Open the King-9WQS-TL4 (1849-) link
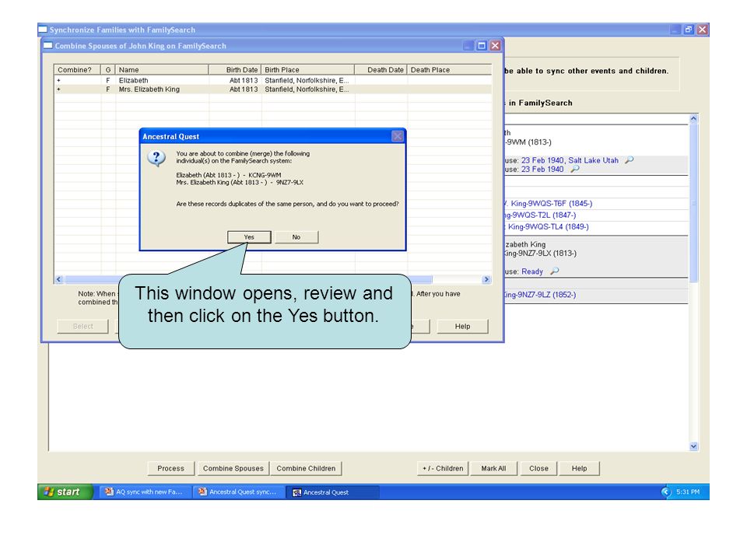Image resolution: width=747 pixels, height=560 pixels. point(549,226)
